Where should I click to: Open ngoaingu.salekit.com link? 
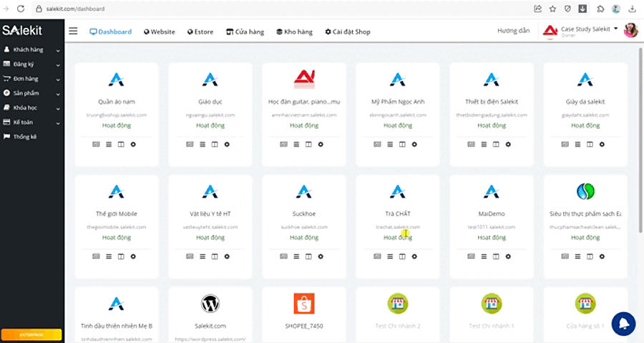point(210,115)
